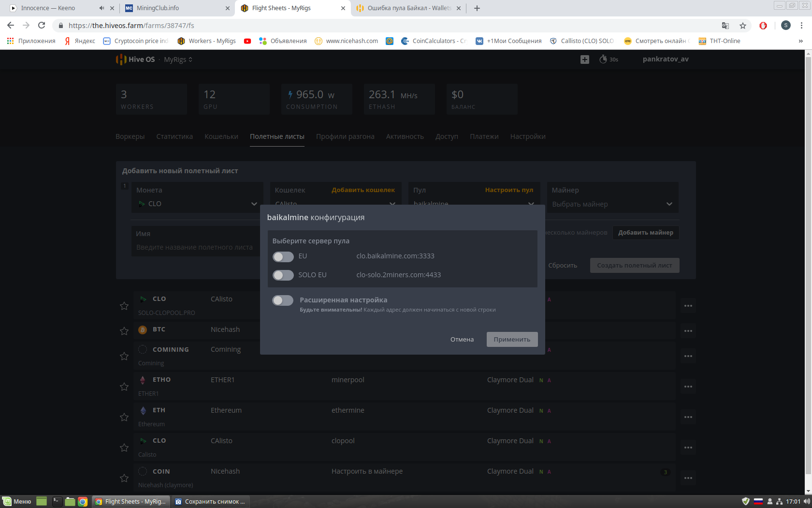
Task: Open the Кошельки tab
Action: click(x=221, y=136)
